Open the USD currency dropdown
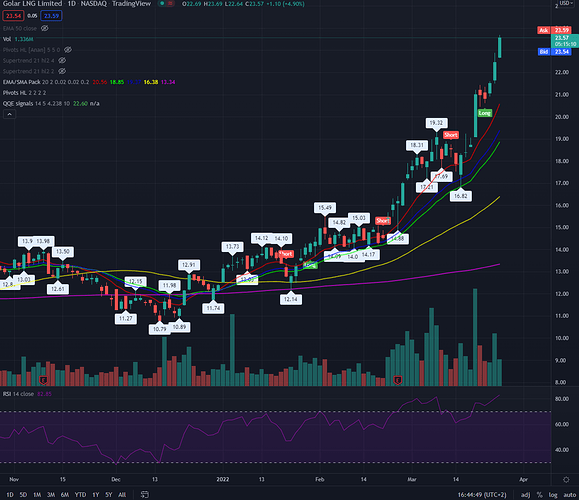Screen dimensions: 579x500 click(x=565, y=3)
